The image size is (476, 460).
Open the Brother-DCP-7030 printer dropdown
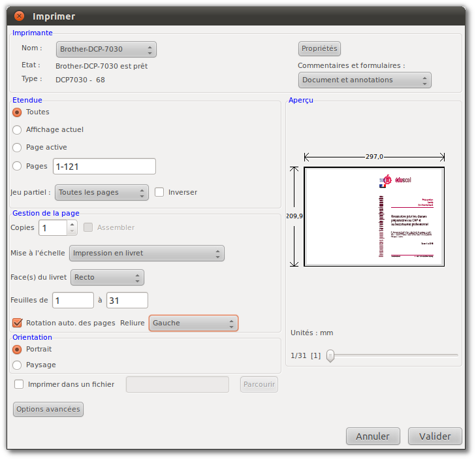click(x=106, y=49)
